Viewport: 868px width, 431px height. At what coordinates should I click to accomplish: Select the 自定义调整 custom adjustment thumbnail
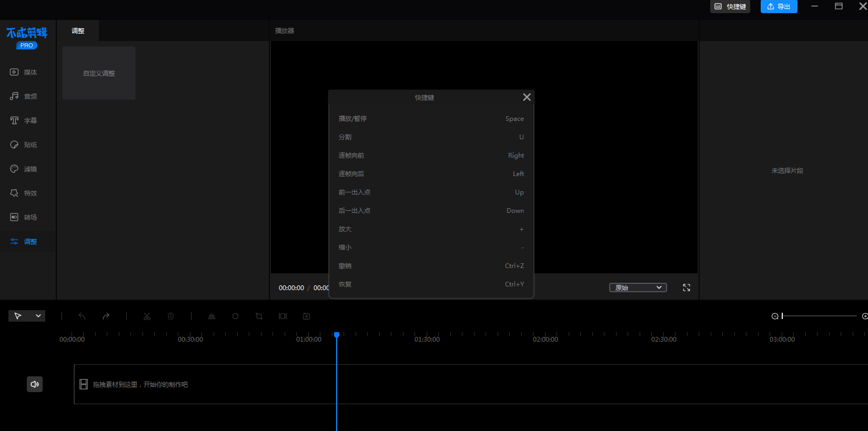click(x=99, y=73)
